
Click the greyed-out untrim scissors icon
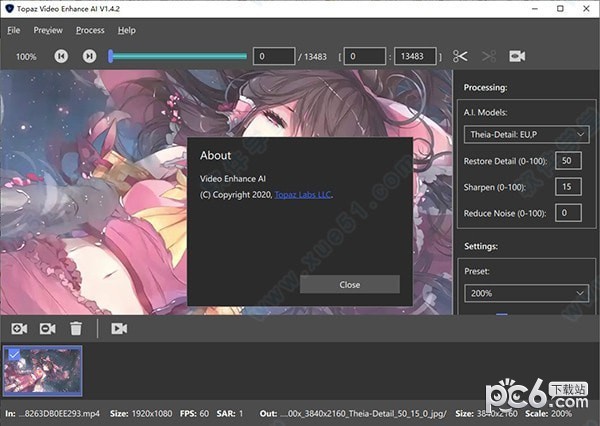click(x=489, y=56)
